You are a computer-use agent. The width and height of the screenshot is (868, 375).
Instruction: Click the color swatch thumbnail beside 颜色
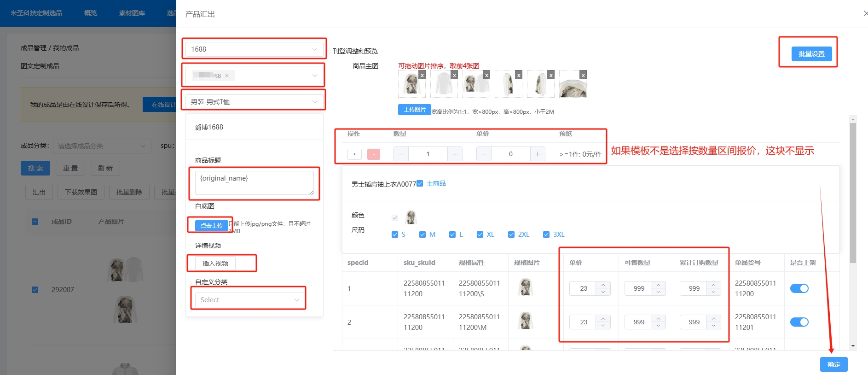(411, 217)
